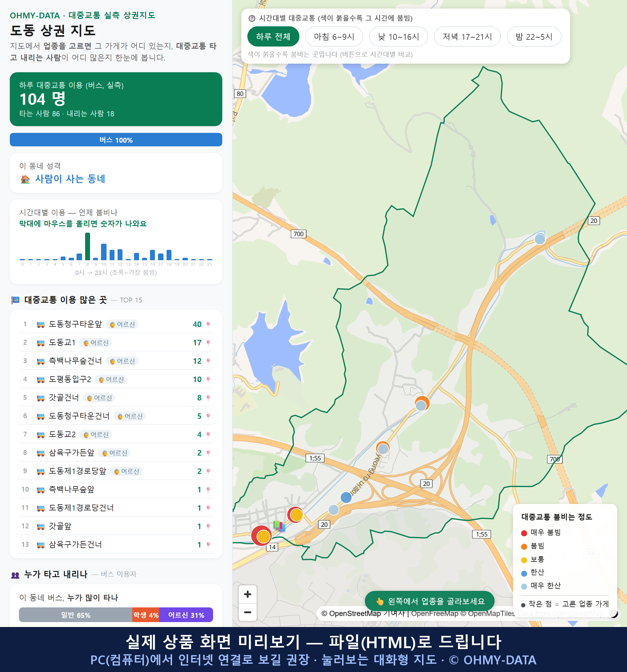Screen dimensions: 627x672
Task: Click the map pin icon for 도동제1경로당앞
Action: 208,471
